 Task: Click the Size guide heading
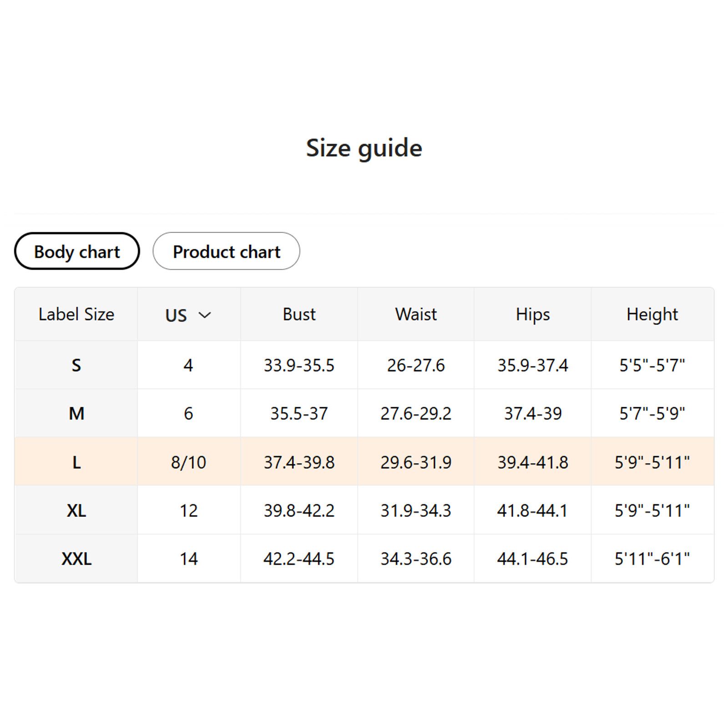pyautogui.click(x=364, y=148)
